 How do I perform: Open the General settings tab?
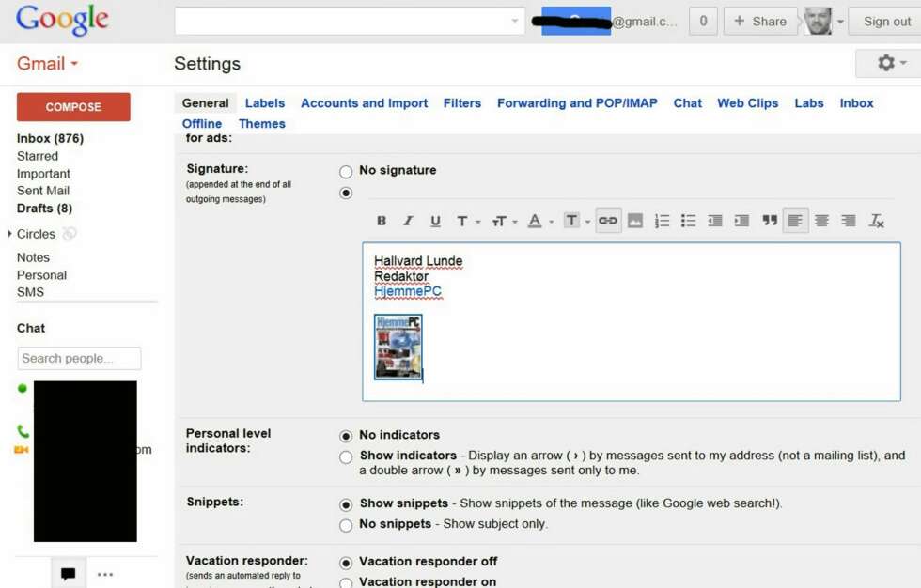pos(206,103)
